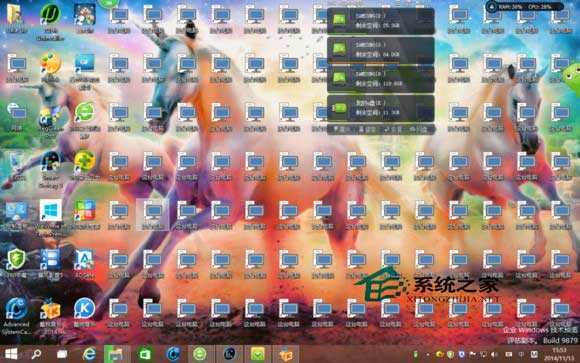Open Task View on the taskbar
This screenshot has width=580, height=363.
click(62, 354)
